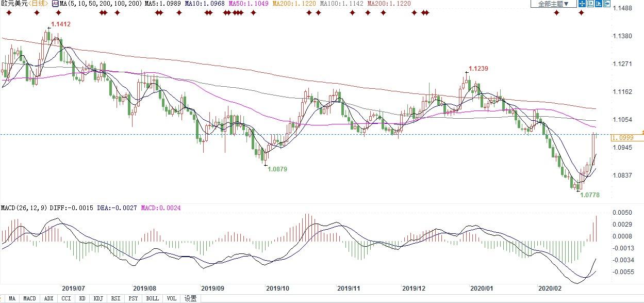Viewport: 644px width, 303px height.
Task: Open the 设置 settings button
Action: click(190, 298)
